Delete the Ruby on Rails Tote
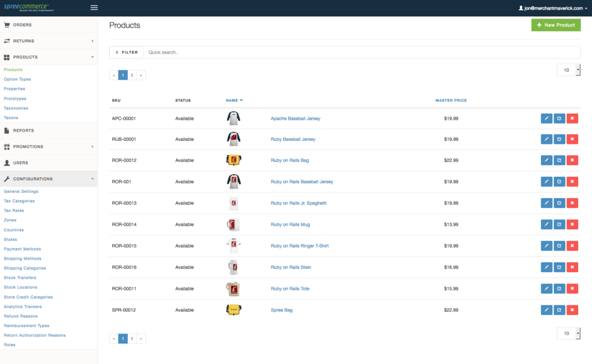 click(572, 288)
